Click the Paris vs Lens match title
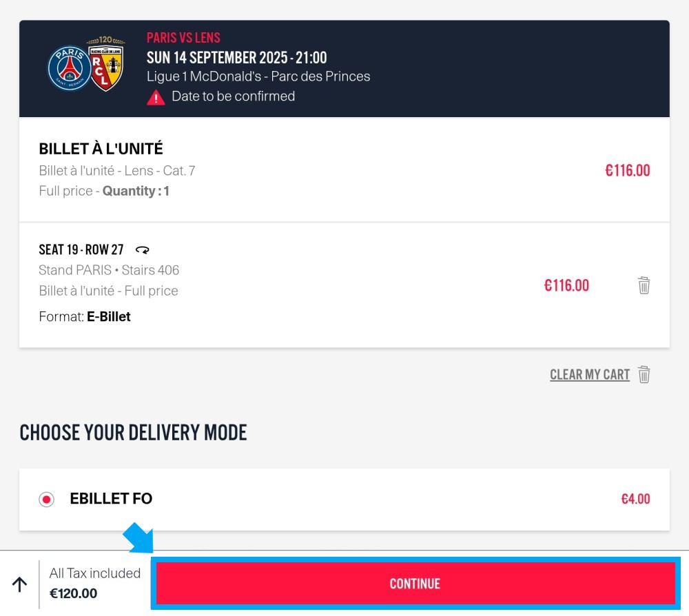Image resolution: width=689 pixels, height=616 pixels. tap(183, 38)
